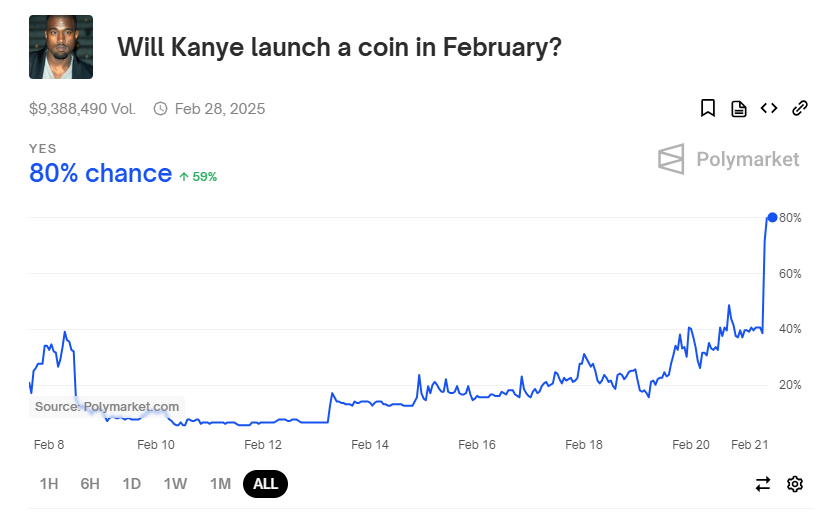The width and height of the screenshot is (838, 524).
Task: Click the embed code icon
Action: coord(769,108)
